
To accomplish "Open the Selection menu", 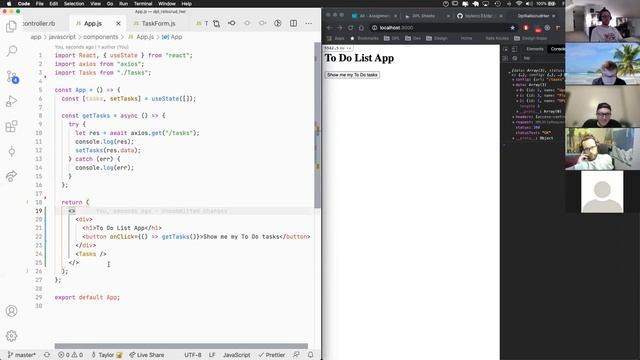I will (74, 4).
